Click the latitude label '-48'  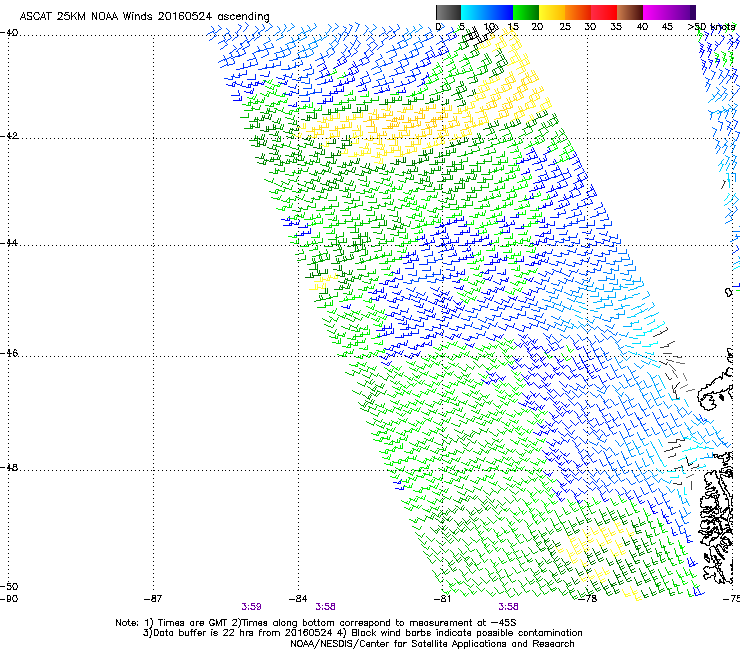[x=9, y=467]
